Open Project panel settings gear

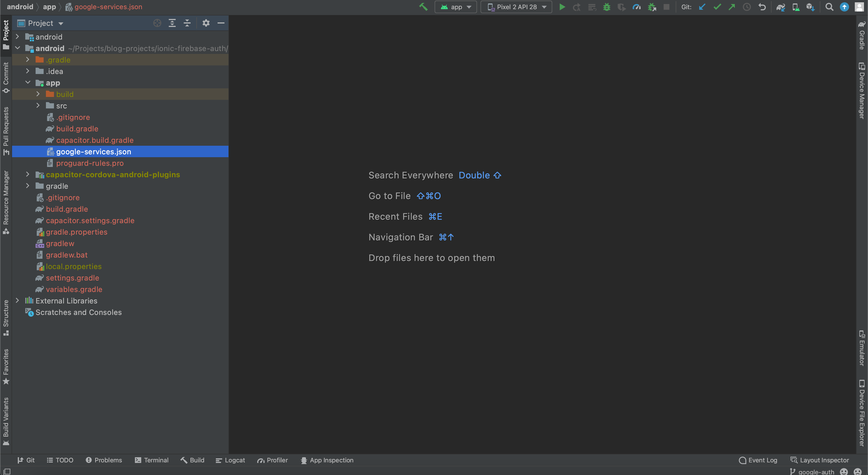pyautogui.click(x=206, y=23)
